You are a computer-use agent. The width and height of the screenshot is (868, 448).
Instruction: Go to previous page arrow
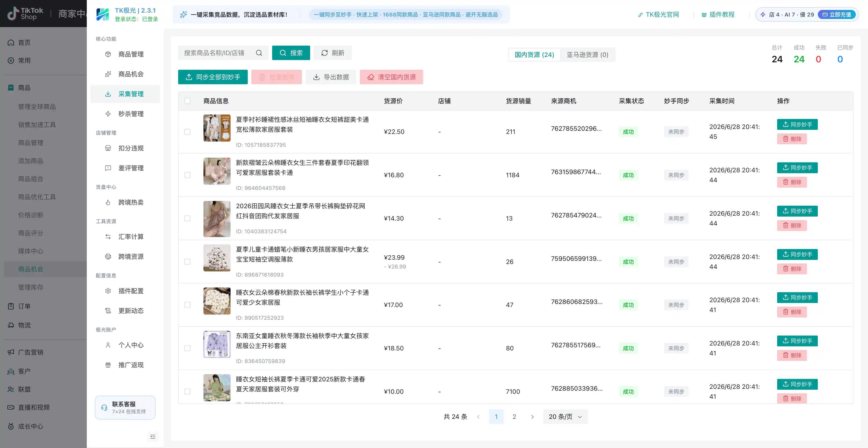[478, 417]
